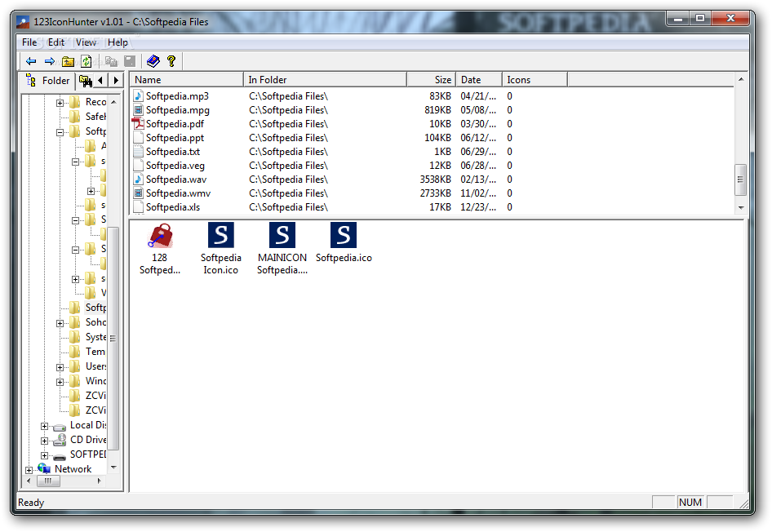Click the grayed-out copy icons toolbar button

click(111, 61)
